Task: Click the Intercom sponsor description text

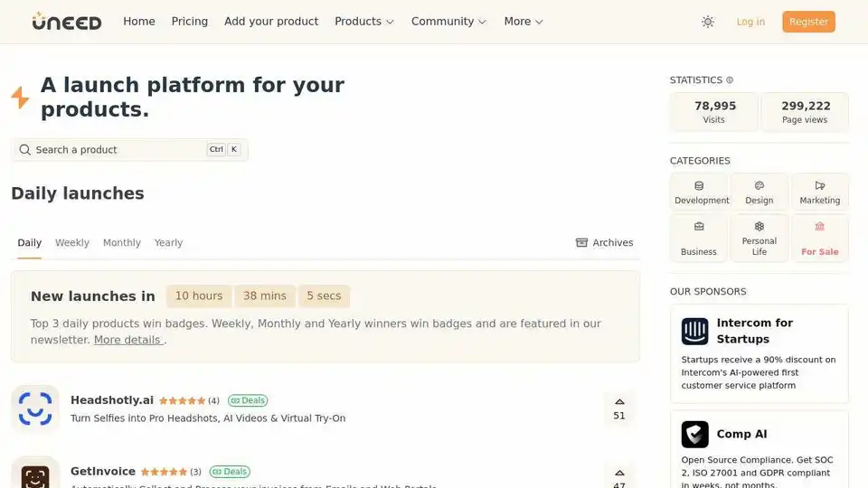Action: coord(759,372)
